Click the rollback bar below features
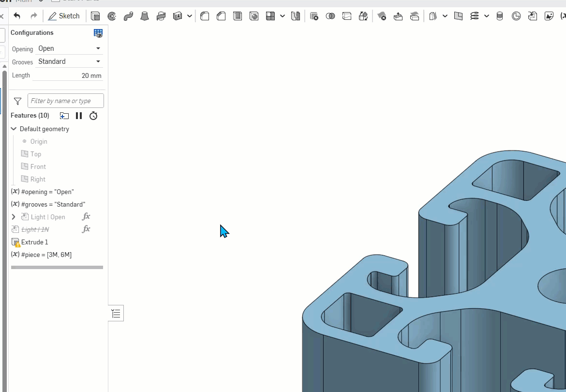Image resolution: width=566 pixels, height=392 pixels. (57, 268)
